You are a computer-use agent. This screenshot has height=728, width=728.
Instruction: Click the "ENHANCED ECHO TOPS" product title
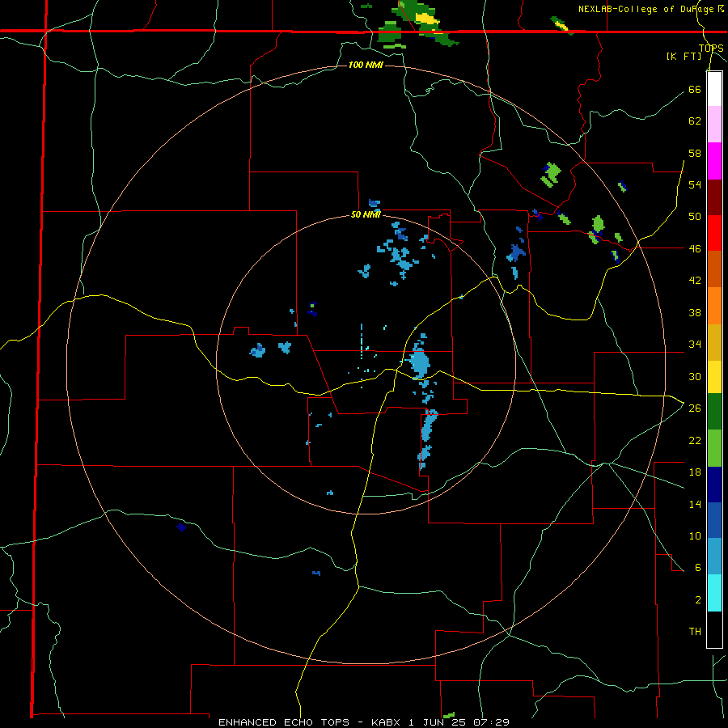pos(284,722)
